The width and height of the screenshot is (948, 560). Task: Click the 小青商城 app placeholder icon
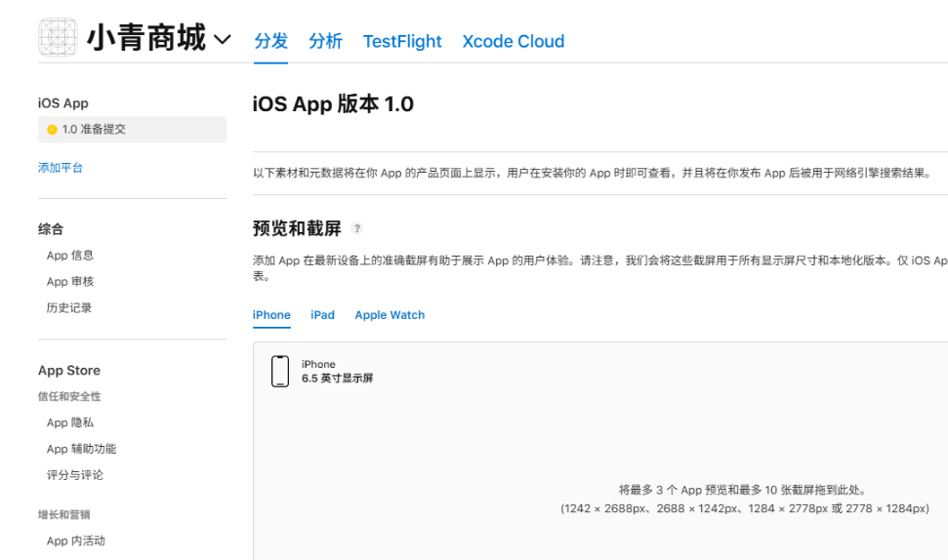pos(58,37)
